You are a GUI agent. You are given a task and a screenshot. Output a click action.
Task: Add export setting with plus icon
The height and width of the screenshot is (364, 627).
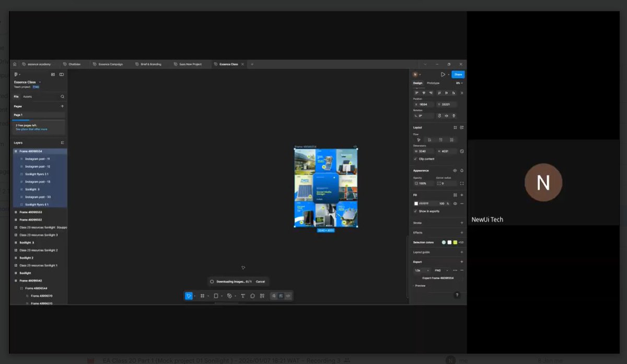click(x=461, y=262)
